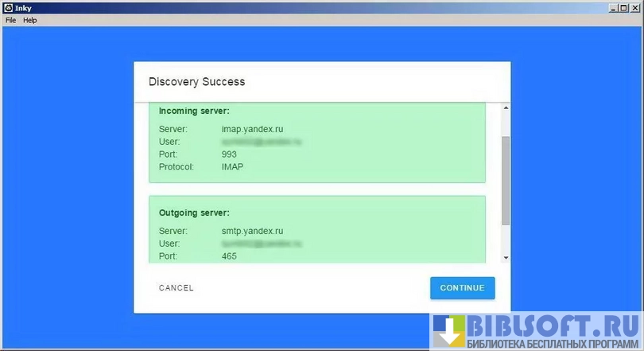Screen dimensions: 644x351
Task: Minimize the Inky window
Action: pos(615,8)
